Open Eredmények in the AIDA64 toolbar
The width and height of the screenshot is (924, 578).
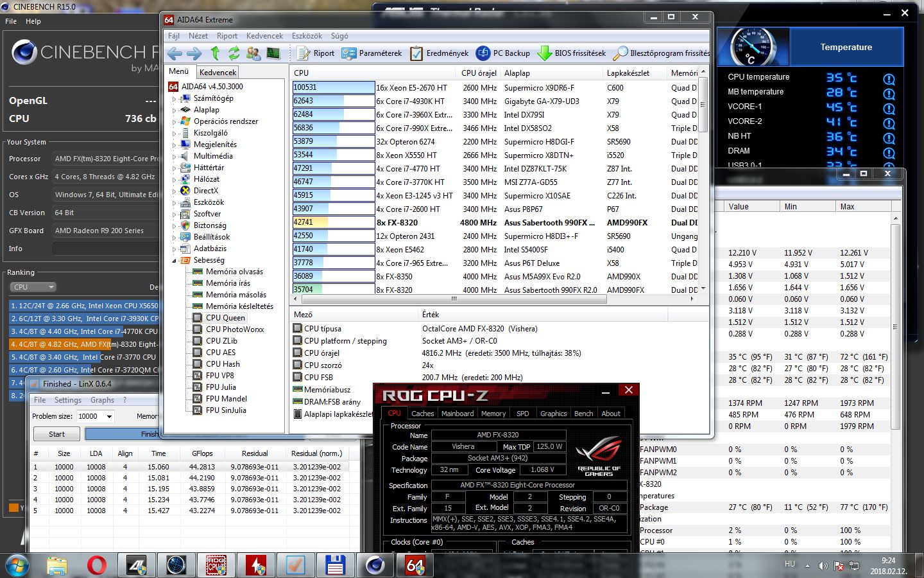coord(440,53)
